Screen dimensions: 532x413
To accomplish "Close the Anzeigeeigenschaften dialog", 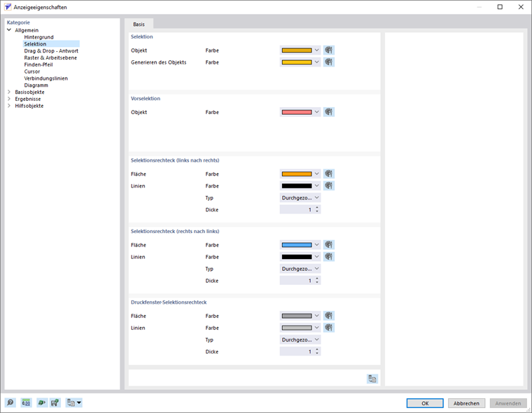I will 521,7.
